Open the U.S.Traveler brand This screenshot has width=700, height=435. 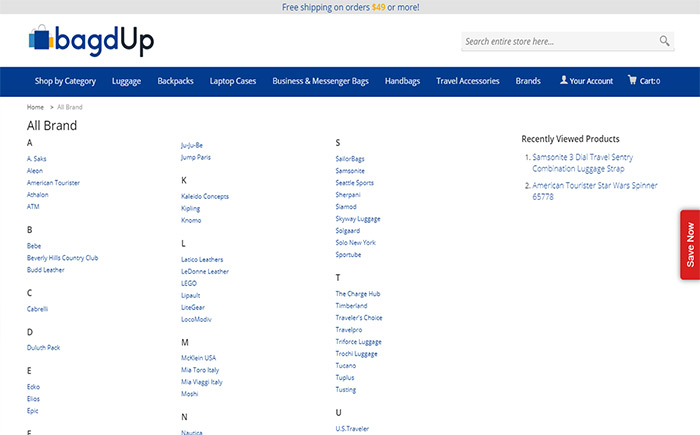(352, 429)
